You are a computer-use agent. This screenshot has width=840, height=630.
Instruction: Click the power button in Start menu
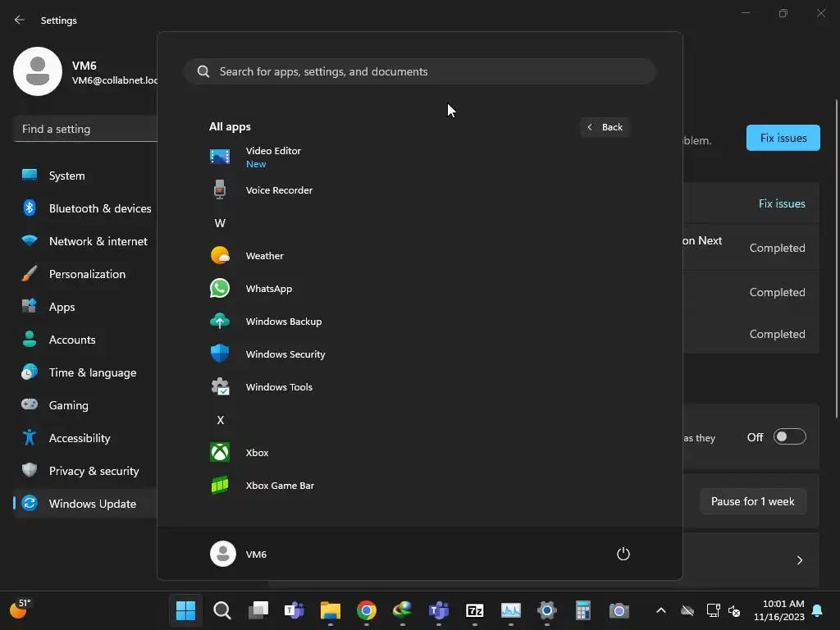point(623,554)
